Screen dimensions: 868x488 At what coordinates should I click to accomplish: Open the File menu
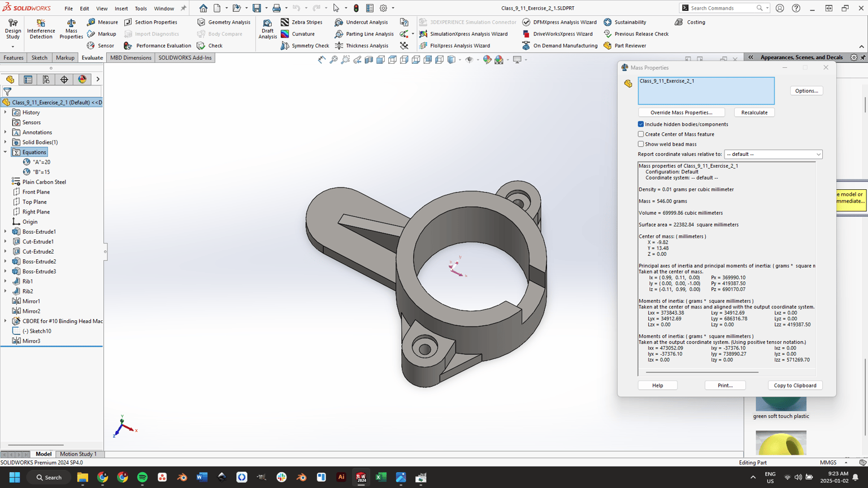68,8
